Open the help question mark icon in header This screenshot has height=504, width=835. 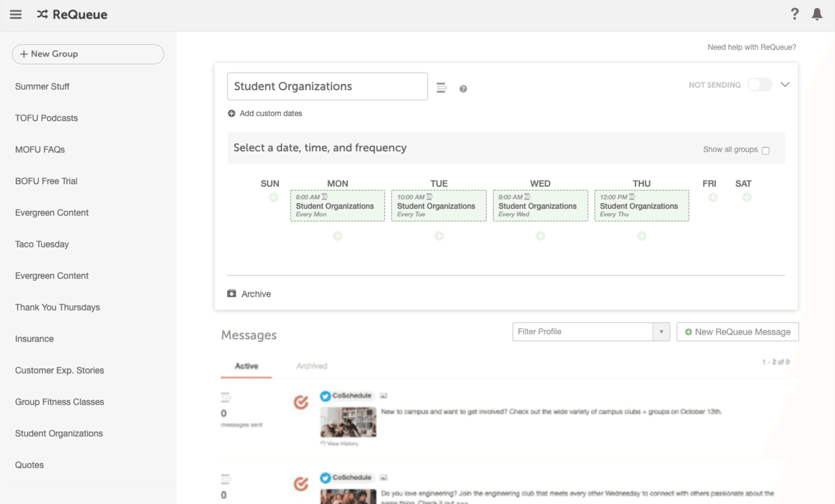pyautogui.click(x=794, y=14)
